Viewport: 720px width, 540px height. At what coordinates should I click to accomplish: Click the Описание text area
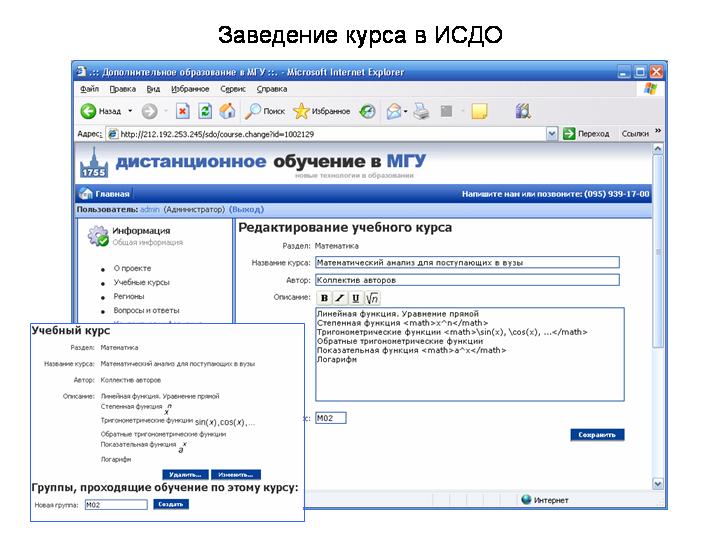470,354
